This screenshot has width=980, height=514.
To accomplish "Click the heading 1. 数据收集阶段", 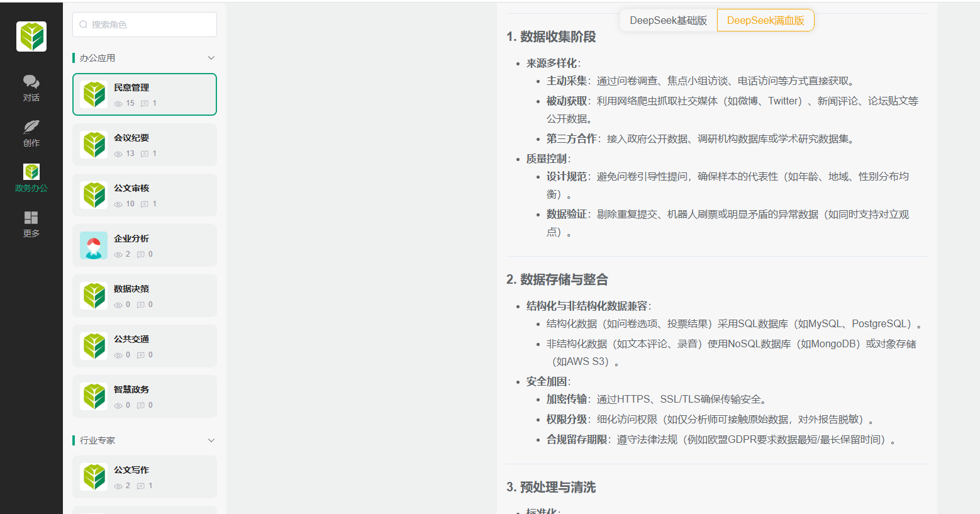I will click(x=551, y=36).
